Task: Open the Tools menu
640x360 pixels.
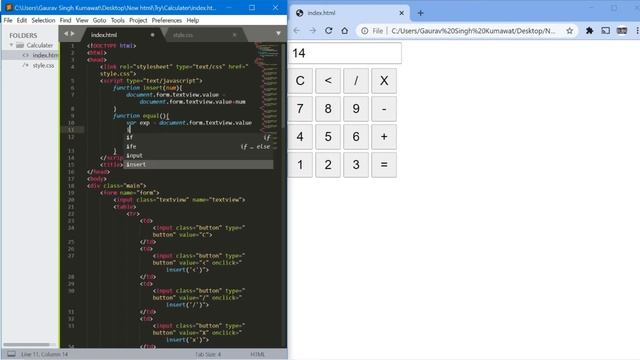Action: pyautogui.click(x=118, y=20)
